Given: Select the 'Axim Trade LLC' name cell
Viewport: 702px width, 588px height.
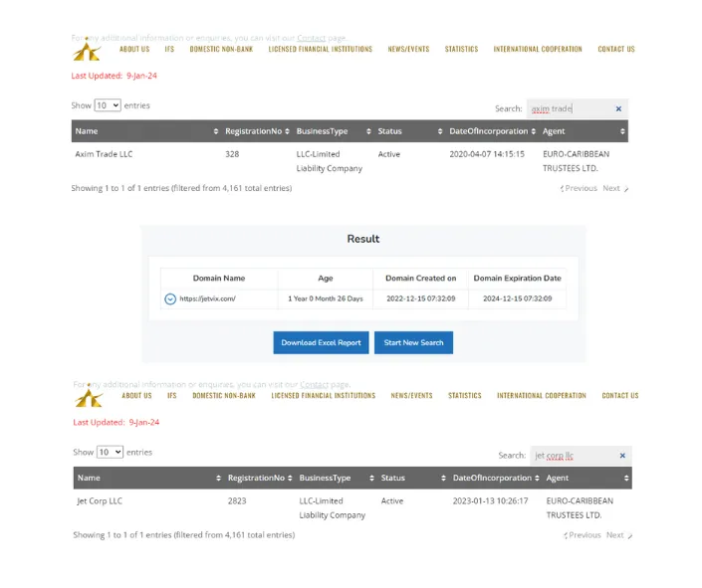Looking at the screenshot, I should point(104,154).
